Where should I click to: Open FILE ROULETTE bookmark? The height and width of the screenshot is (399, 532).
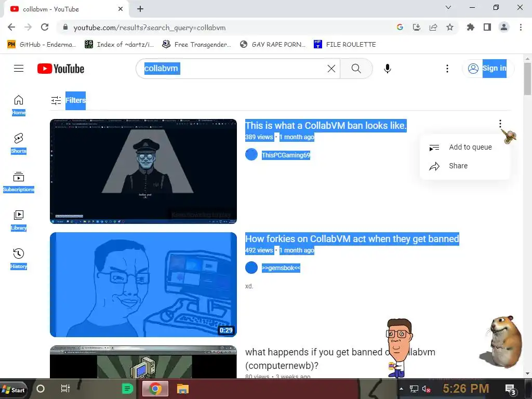pyautogui.click(x=345, y=45)
